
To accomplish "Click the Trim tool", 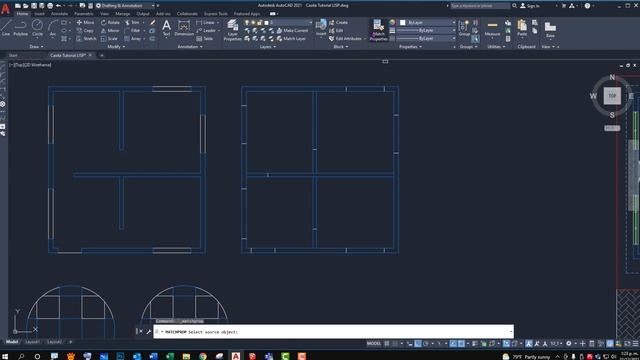I will [x=132, y=22].
